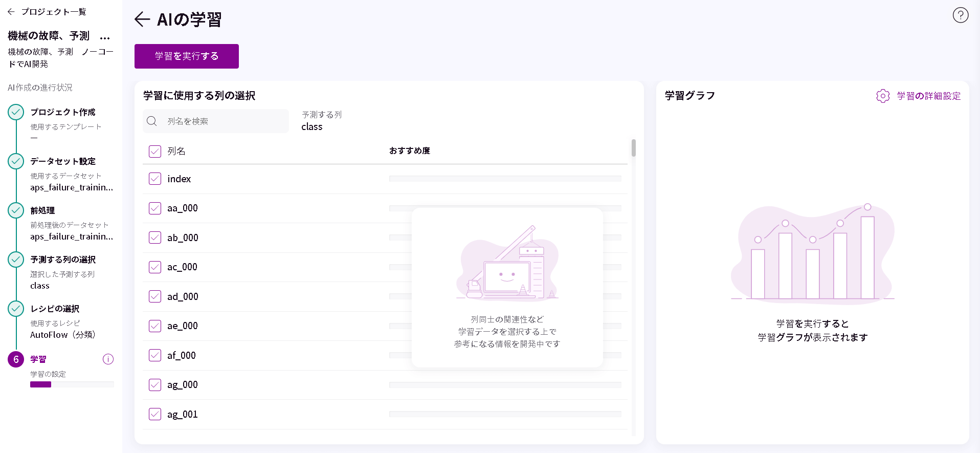Uncheck the ag_001 column checkbox

[155, 414]
